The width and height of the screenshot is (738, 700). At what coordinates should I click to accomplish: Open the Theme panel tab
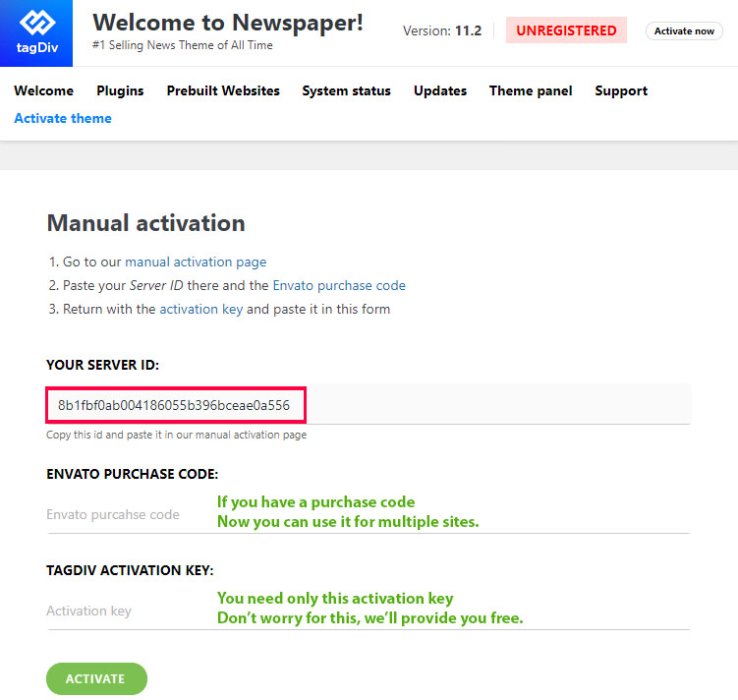[531, 90]
